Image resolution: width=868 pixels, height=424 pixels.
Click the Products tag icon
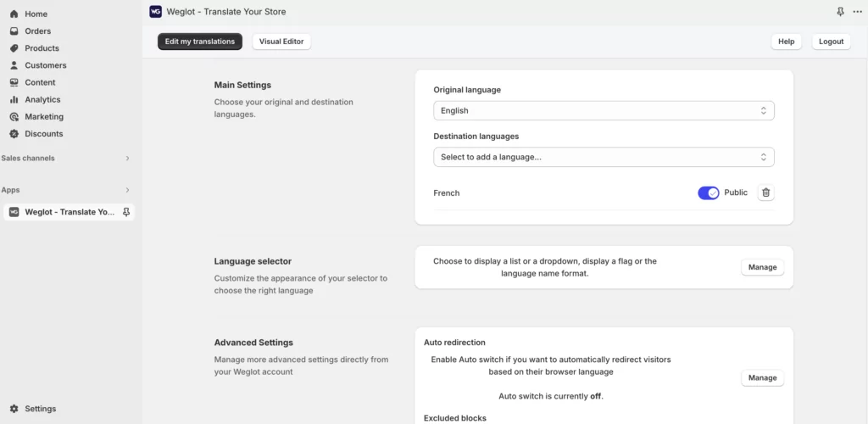14,48
